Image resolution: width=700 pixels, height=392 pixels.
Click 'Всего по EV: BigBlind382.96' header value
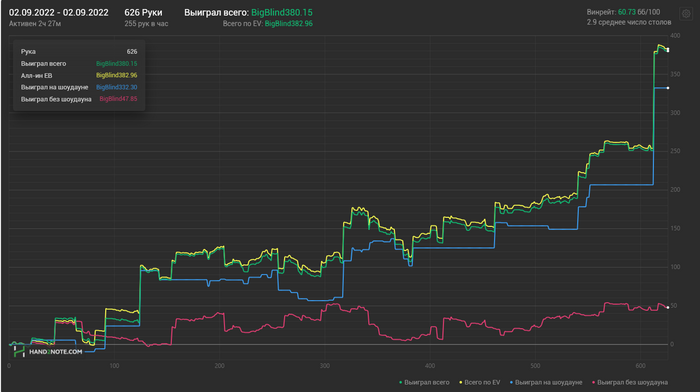point(267,24)
